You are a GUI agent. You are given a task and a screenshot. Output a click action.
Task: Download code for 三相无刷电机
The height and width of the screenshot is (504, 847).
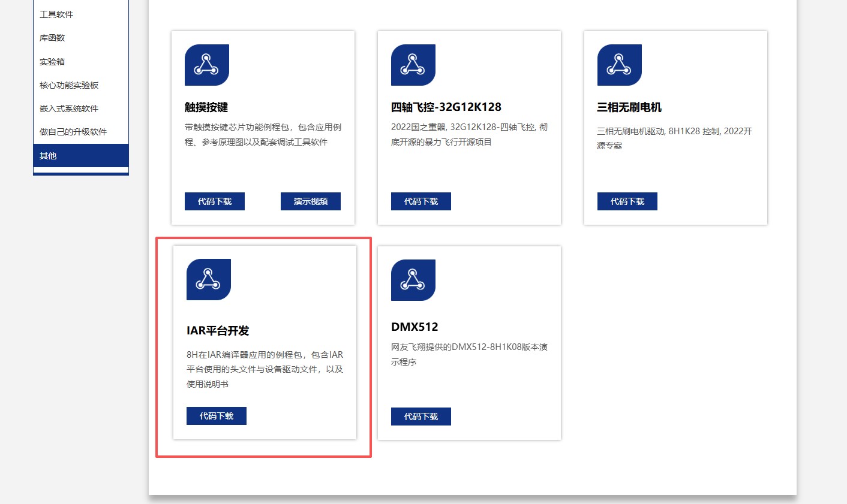click(627, 201)
